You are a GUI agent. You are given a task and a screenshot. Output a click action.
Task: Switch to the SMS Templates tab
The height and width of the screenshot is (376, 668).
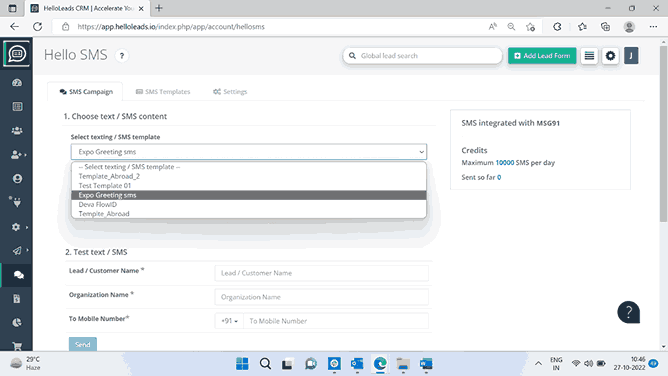(163, 92)
